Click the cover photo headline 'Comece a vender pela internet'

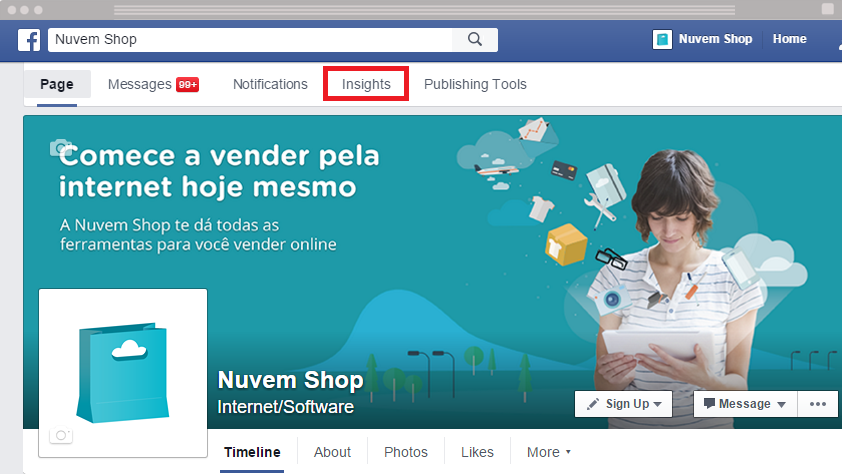coord(219,171)
